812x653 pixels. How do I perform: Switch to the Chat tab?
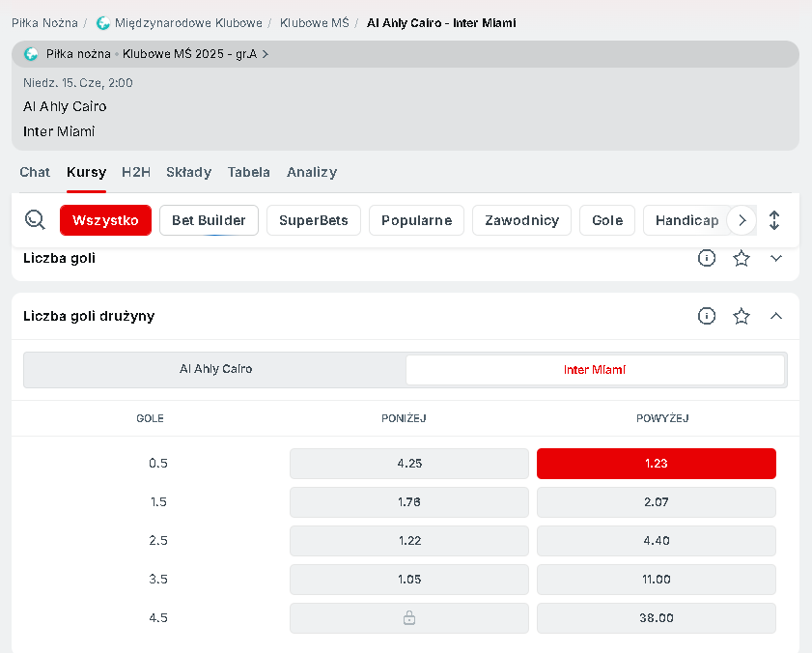coord(35,172)
